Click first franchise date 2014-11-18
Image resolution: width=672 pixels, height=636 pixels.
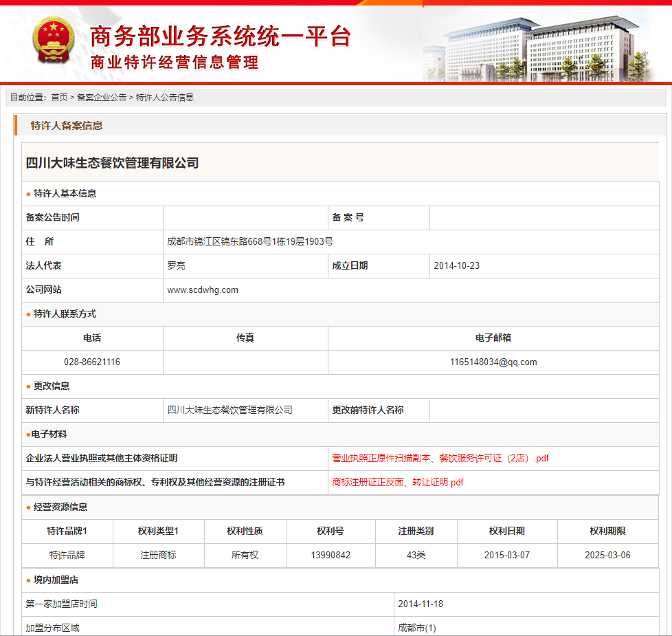(421, 604)
